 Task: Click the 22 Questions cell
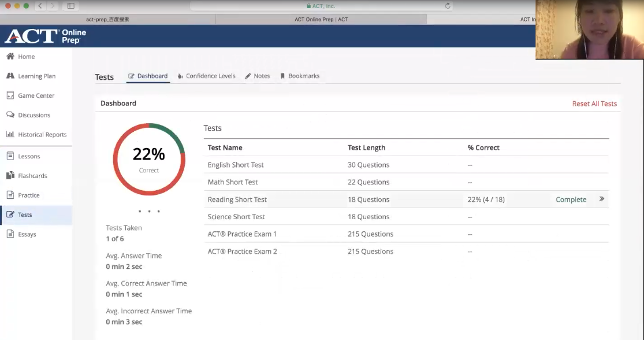click(x=368, y=182)
